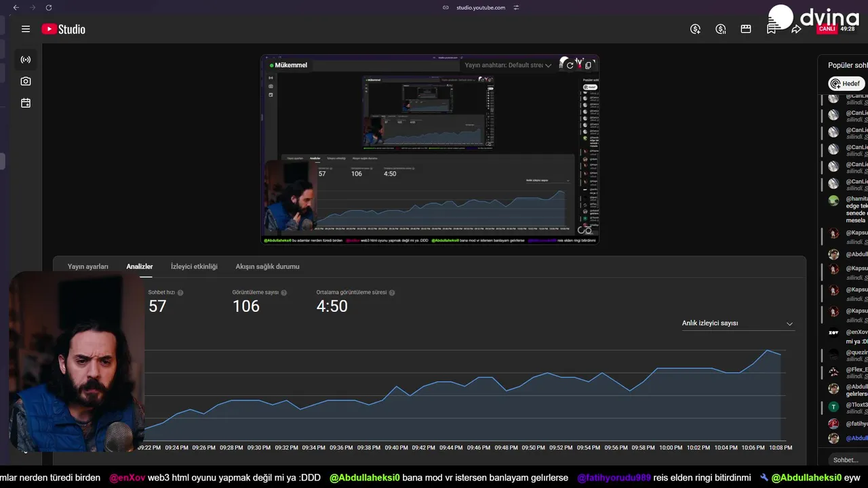Click the 10:00 PM axis label
Screen dimensions: 868x488
coord(671,447)
